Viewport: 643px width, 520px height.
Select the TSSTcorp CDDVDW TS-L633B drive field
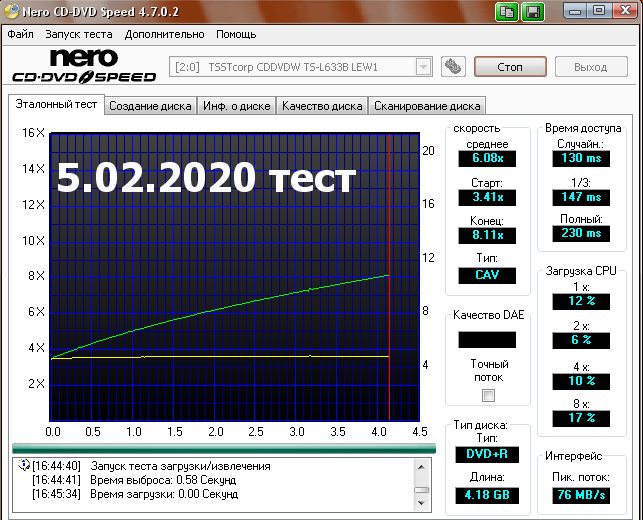coord(301,67)
